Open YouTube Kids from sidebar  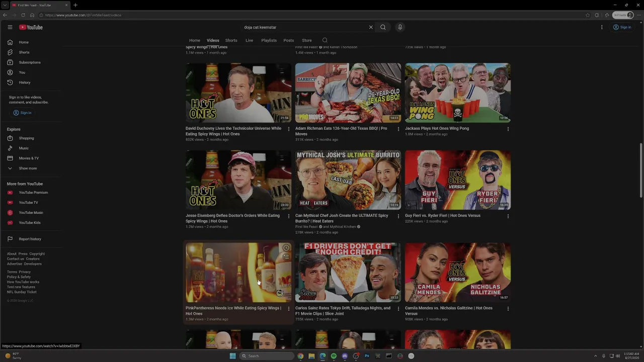[31, 223]
